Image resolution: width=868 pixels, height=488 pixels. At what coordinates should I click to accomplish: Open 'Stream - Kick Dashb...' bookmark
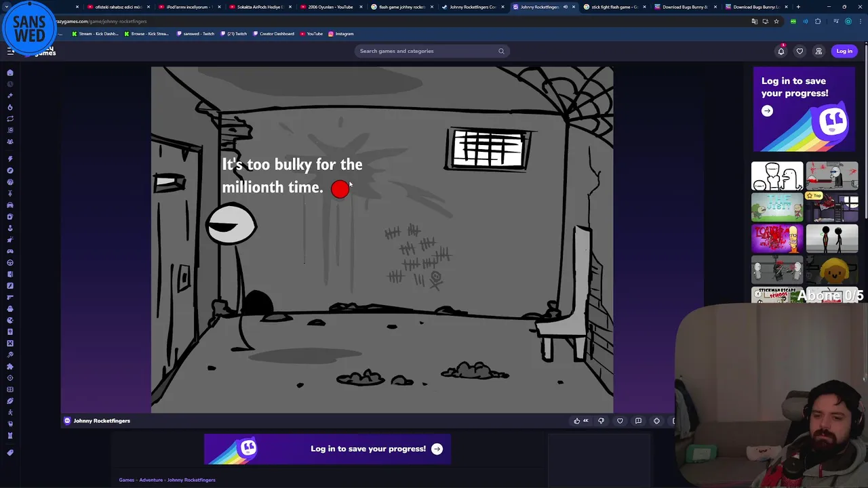(96, 34)
